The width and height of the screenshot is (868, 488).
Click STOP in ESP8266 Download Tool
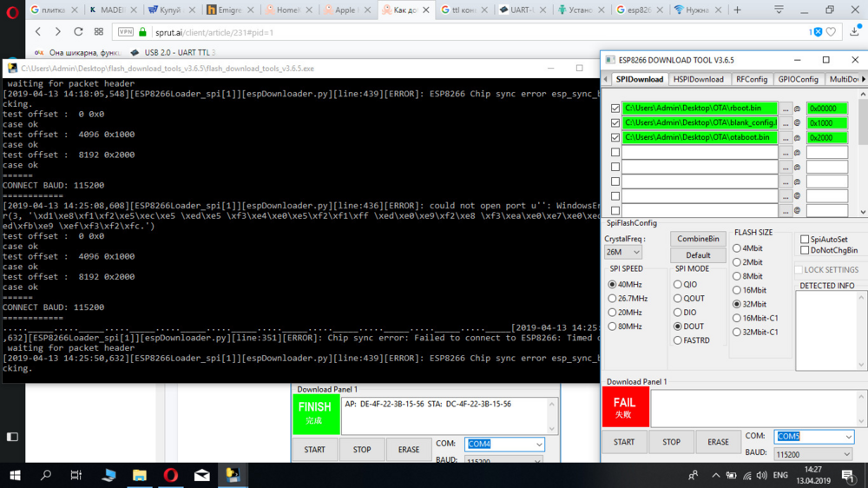(671, 442)
